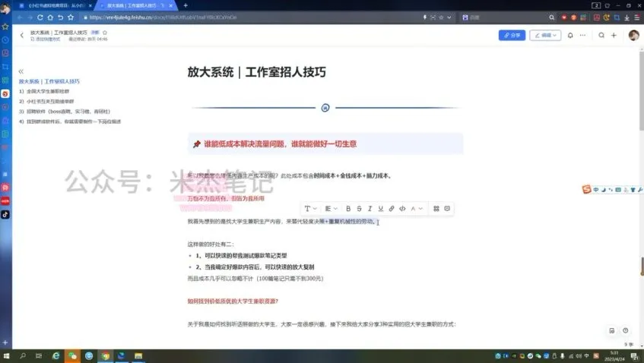Underline the selected text

click(381, 208)
